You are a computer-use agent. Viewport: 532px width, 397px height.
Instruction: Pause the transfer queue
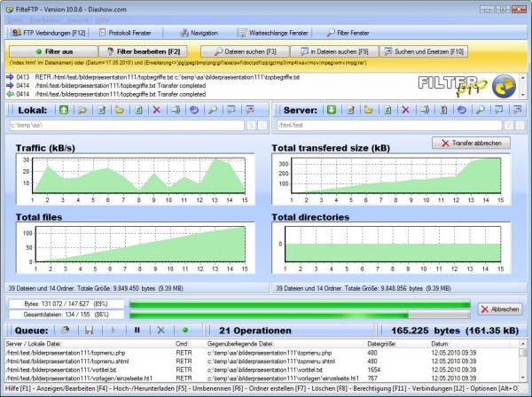(137, 330)
